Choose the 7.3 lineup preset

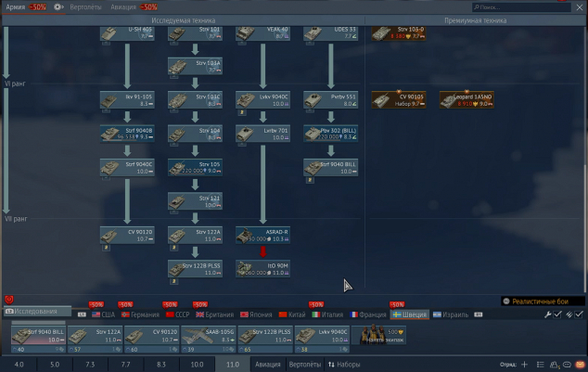click(x=90, y=365)
